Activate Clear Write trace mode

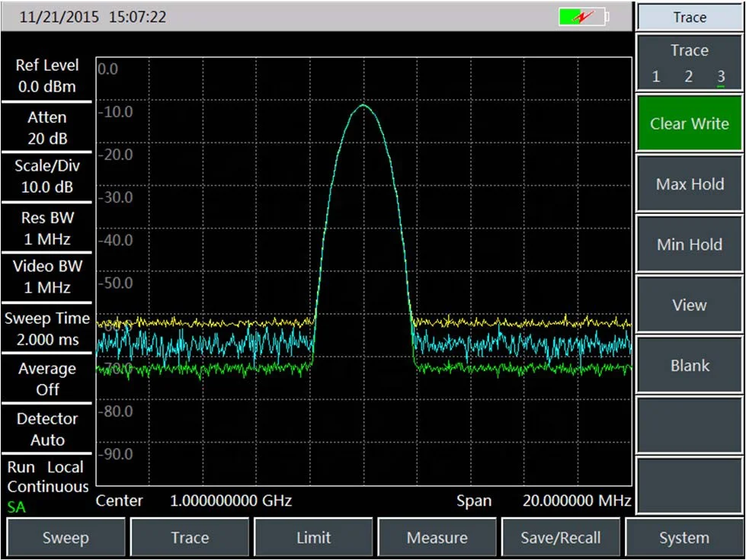coord(689,123)
